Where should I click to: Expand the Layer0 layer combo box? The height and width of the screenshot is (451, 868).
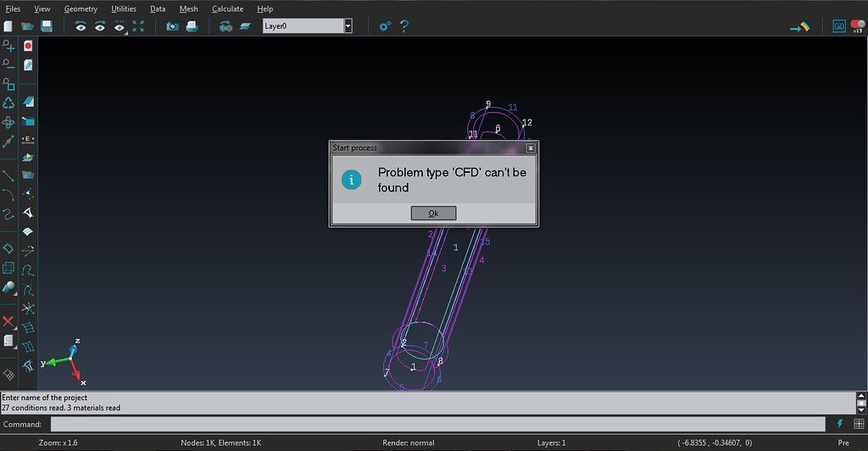(x=307, y=26)
